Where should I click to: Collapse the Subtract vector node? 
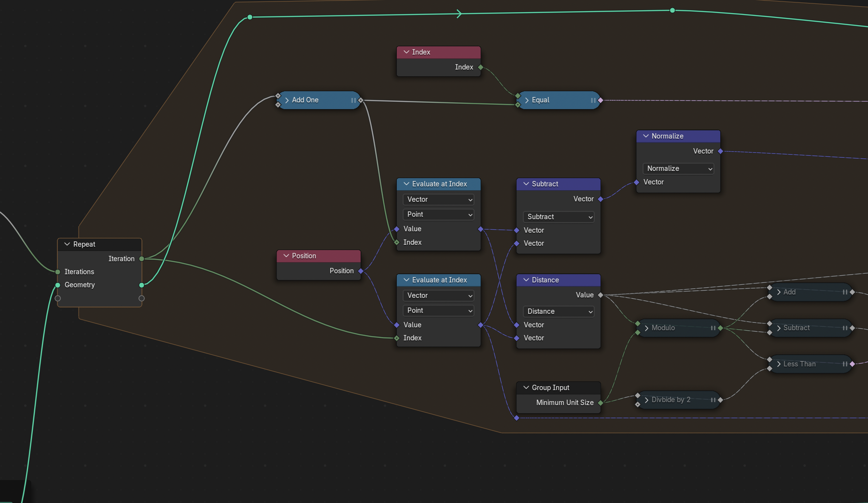(x=526, y=184)
